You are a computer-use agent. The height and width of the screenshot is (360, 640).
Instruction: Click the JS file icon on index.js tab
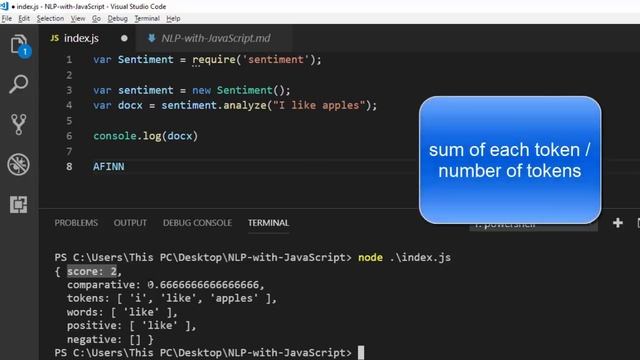[54, 38]
